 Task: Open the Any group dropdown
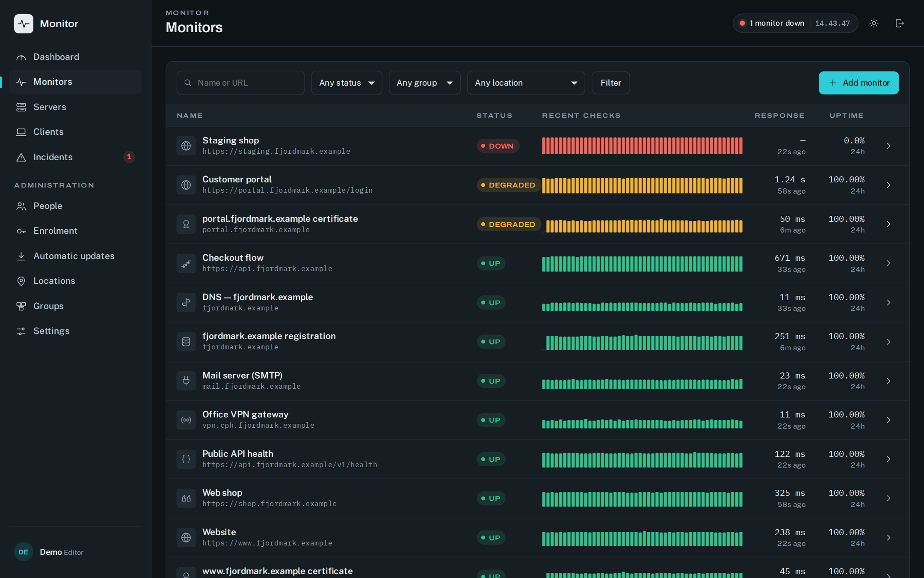pyautogui.click(x=424, y=83)
